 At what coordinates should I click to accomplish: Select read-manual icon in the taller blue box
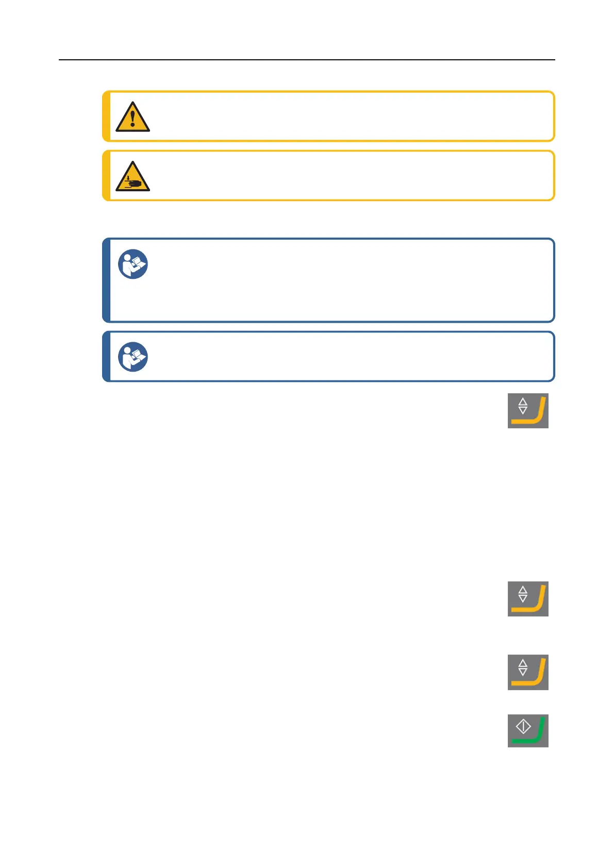(x=133, y=264)
